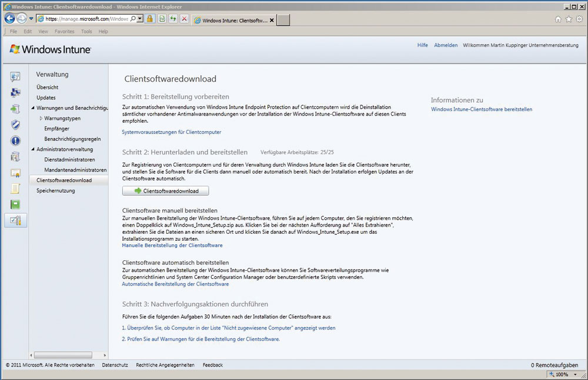Open the File menu

pyautogui.click(x=14, y=32)
